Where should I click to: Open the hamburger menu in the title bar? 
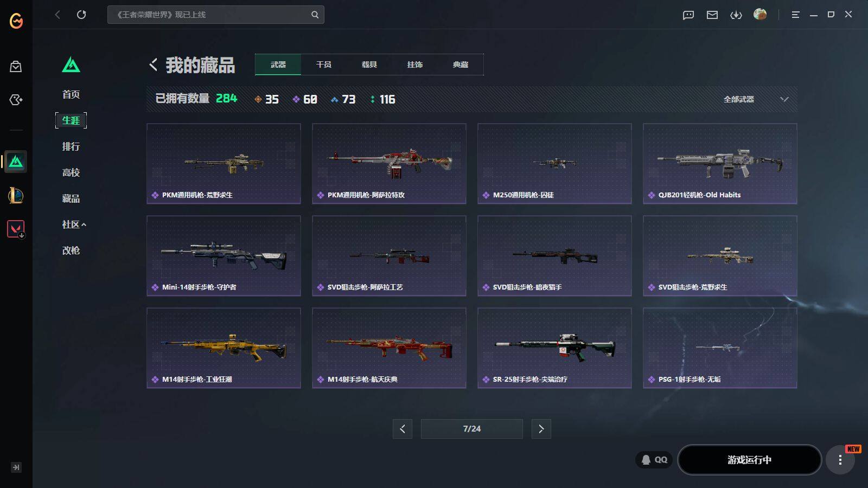tap(795, 15)
